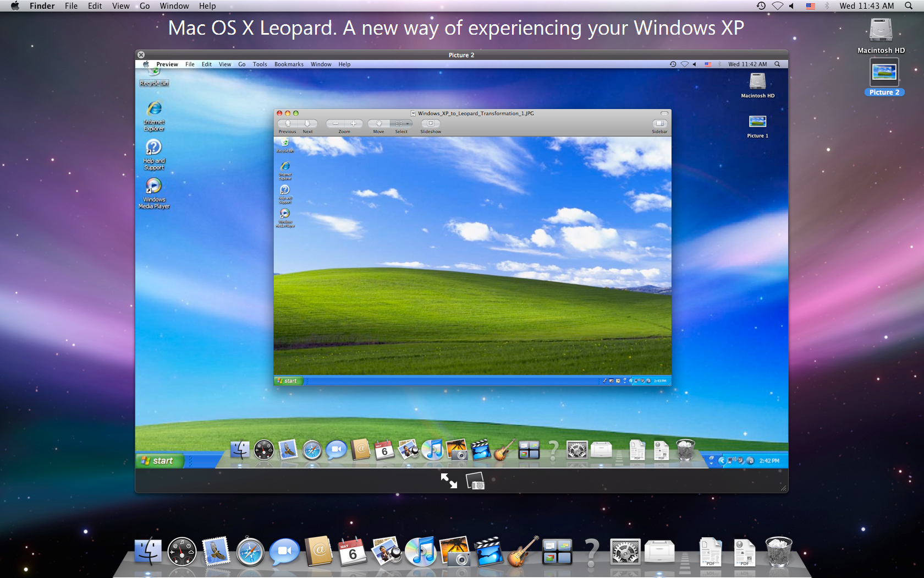Launch iMovie clapperboard icon in bottom Dock
The height and width of the screenshot is (578, 924).
pyautogui.click(x=489, y=552)
